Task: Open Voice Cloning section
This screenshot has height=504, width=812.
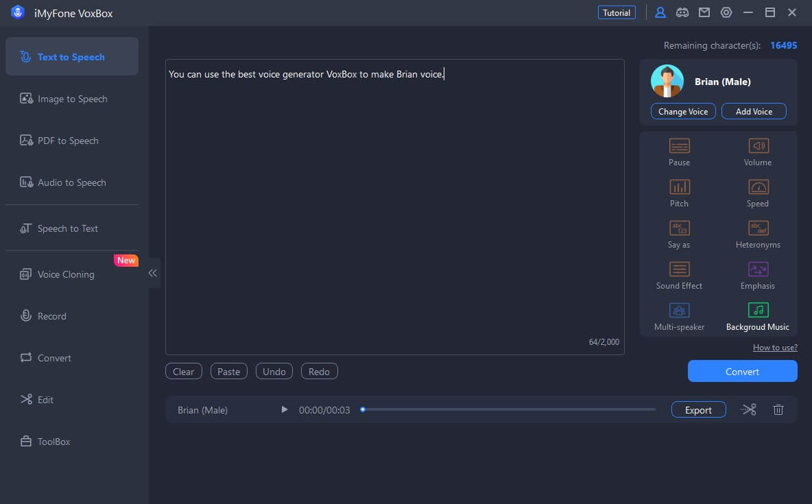Action: (x=72, y=274)
